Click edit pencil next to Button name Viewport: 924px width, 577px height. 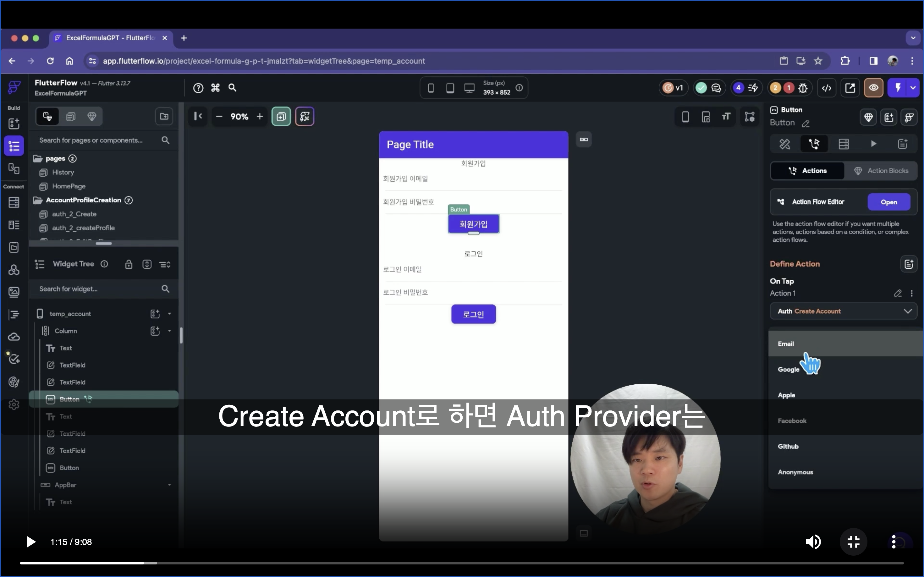point(806,123)
